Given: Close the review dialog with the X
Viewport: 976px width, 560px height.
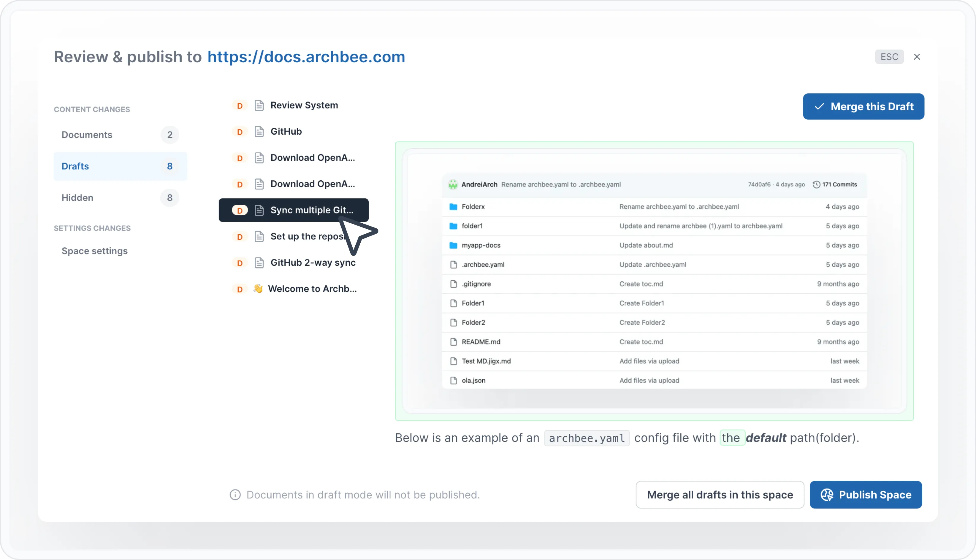Looking at the screenshot, I should [917, 57].
